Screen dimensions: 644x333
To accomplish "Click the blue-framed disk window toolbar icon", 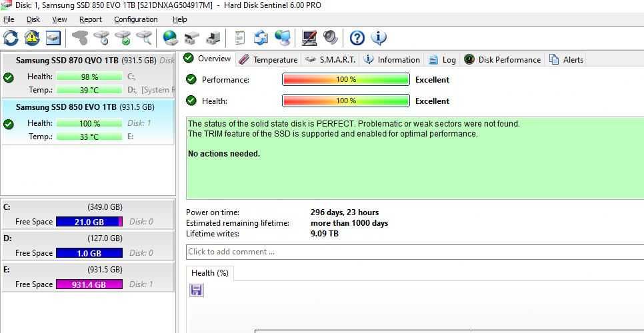I will click(53, 38).
